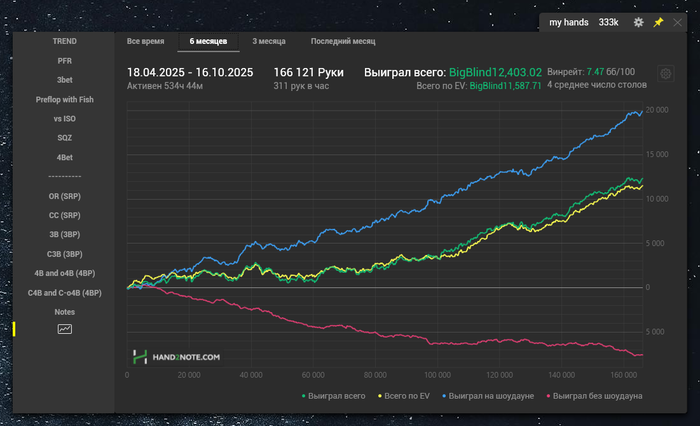Click the 333k hands count

pyautogui.click(x=608, y=22)
